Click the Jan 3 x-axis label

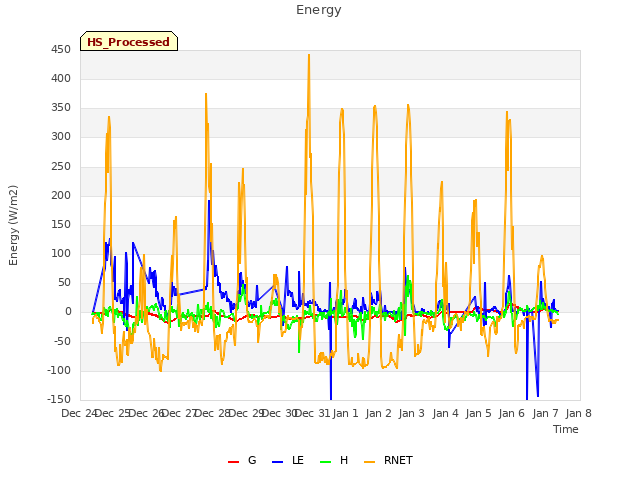[x=411, y=413]
